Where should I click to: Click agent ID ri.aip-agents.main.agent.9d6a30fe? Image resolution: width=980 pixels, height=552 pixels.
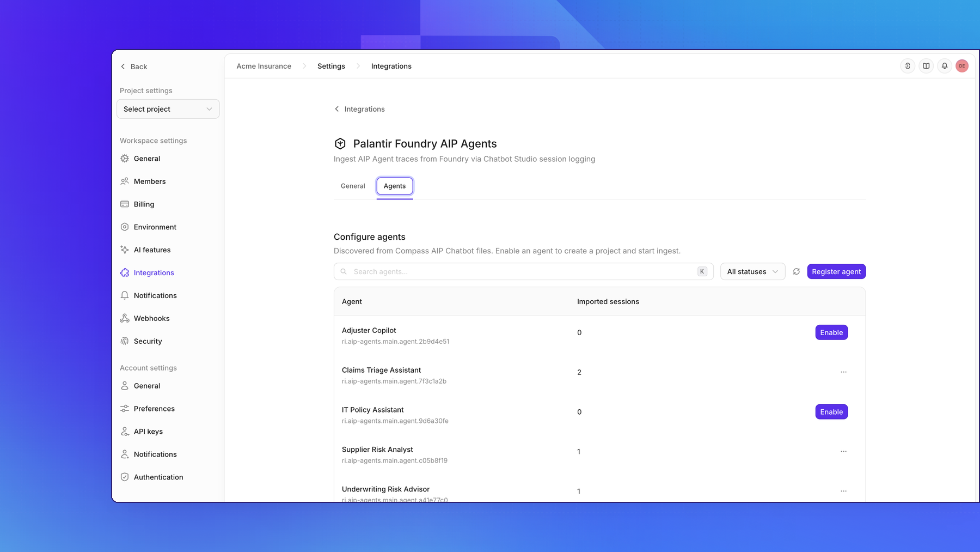395,421
